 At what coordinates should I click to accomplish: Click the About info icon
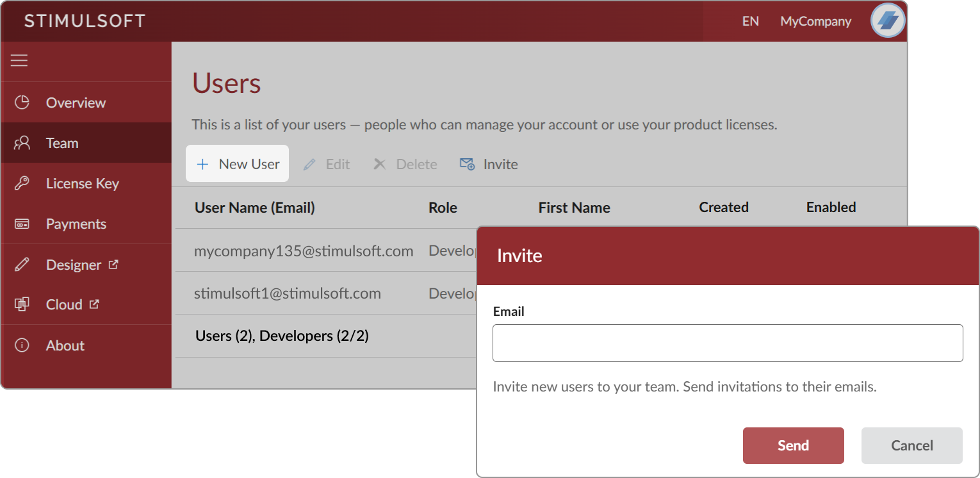coord(22,345)
